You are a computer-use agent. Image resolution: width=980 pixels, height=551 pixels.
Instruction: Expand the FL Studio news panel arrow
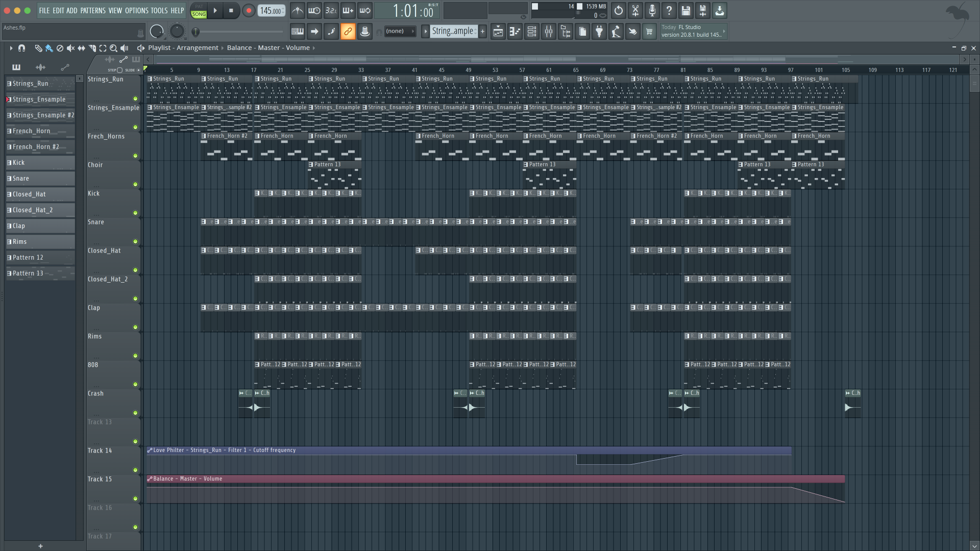(x=724, y=31)
